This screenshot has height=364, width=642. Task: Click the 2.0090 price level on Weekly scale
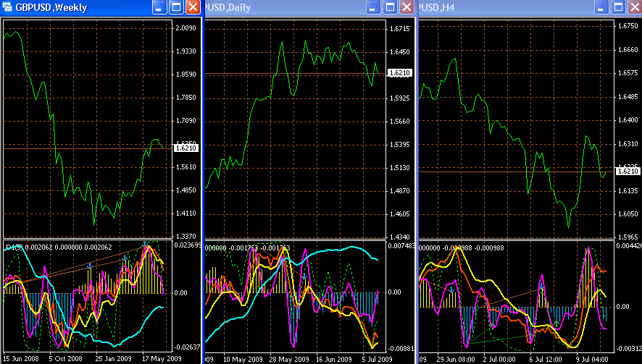186,27
